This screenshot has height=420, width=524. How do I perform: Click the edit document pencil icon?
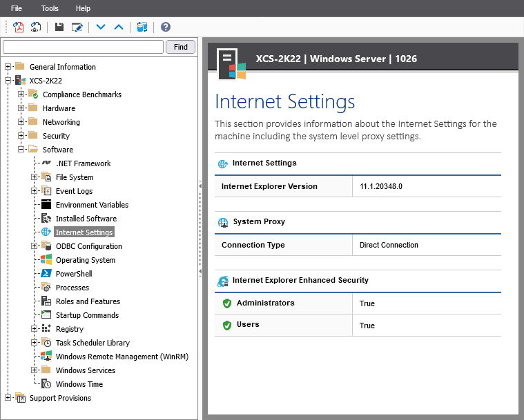point(77,27)
